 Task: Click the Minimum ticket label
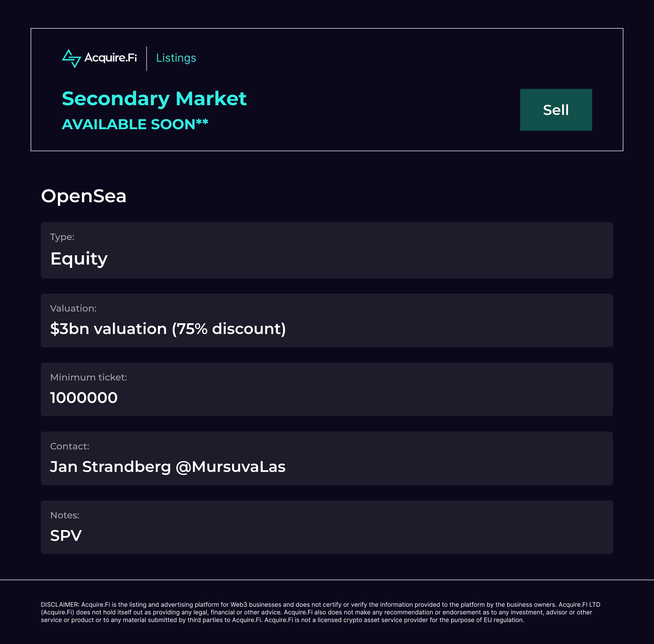[x=89, y=377]
